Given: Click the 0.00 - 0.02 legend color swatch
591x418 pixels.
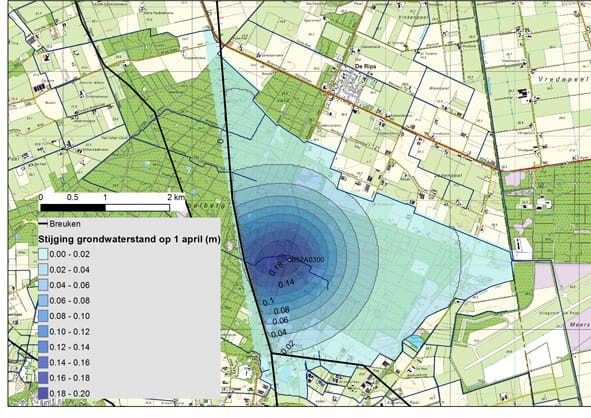Looking at the screenshot, I should 43,254.
